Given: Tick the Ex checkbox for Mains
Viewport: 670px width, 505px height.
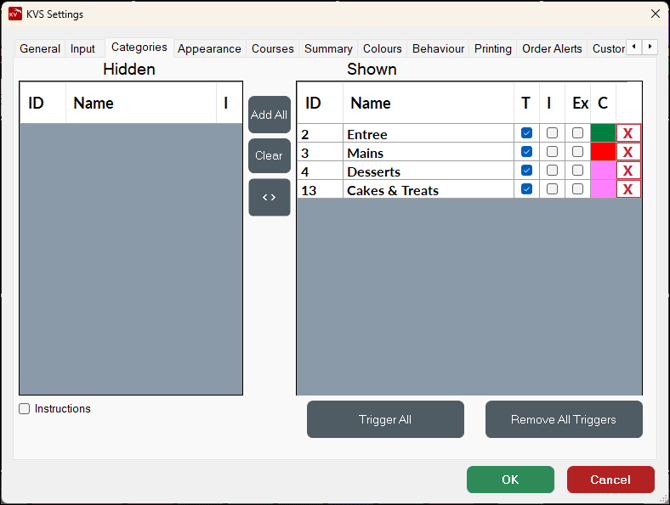Looking at the screenshot, I should pyautogui.click(x=578, y=152).
